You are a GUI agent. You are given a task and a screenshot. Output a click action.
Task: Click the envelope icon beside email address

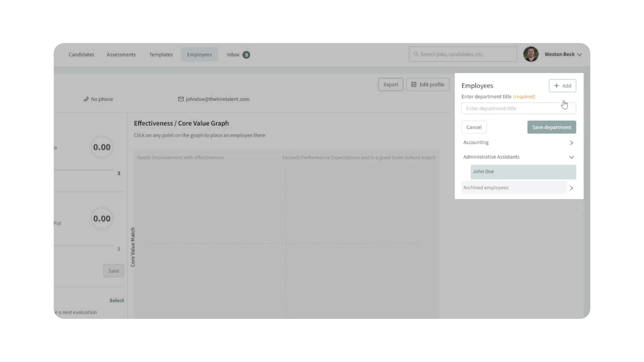181,99
